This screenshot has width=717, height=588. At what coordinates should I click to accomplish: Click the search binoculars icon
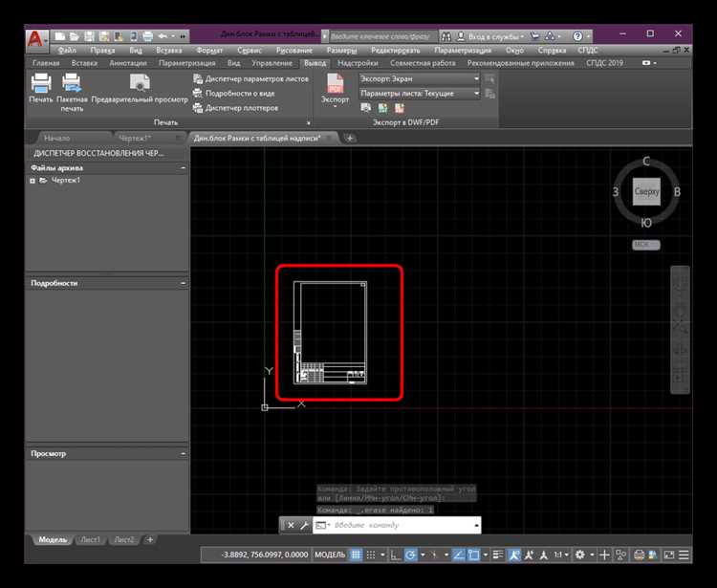[x=446, y=36]
